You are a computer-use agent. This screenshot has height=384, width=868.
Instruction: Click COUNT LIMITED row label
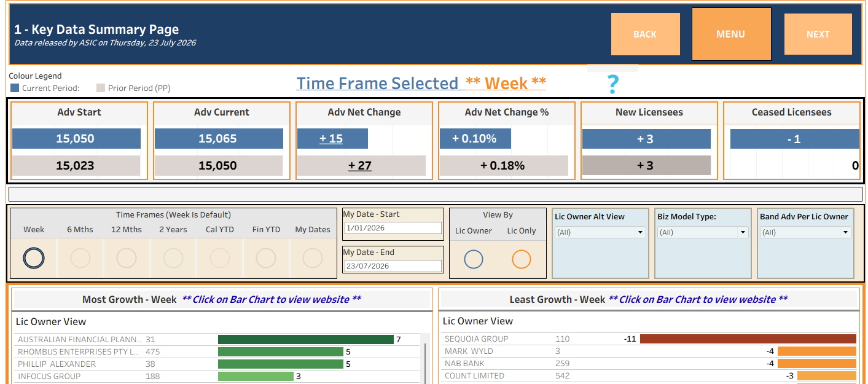point(474,375)
